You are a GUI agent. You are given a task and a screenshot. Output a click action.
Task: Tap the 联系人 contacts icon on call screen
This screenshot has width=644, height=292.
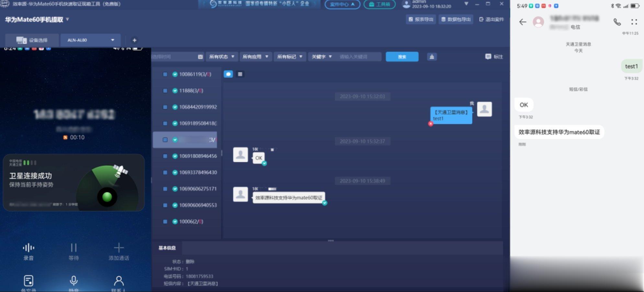pos(119,281)
